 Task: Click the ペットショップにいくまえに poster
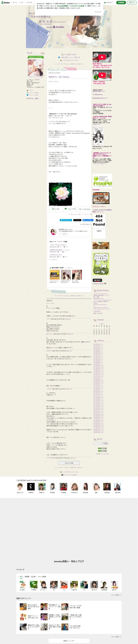click(101, 264)
